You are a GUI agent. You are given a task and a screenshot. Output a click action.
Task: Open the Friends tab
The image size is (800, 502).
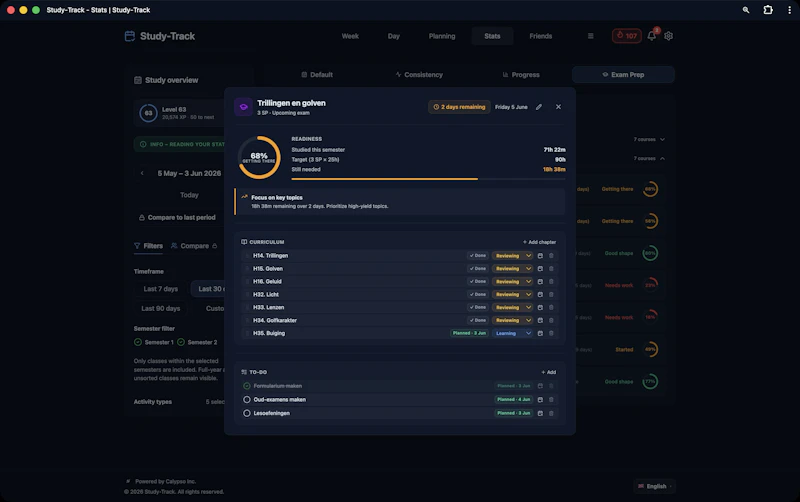click(540, 36)
